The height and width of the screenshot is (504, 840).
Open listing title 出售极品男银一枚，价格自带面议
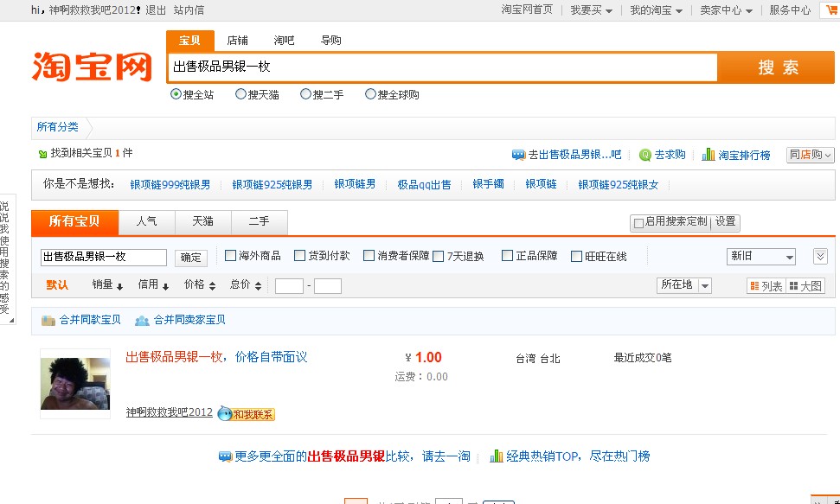point(216,357)
